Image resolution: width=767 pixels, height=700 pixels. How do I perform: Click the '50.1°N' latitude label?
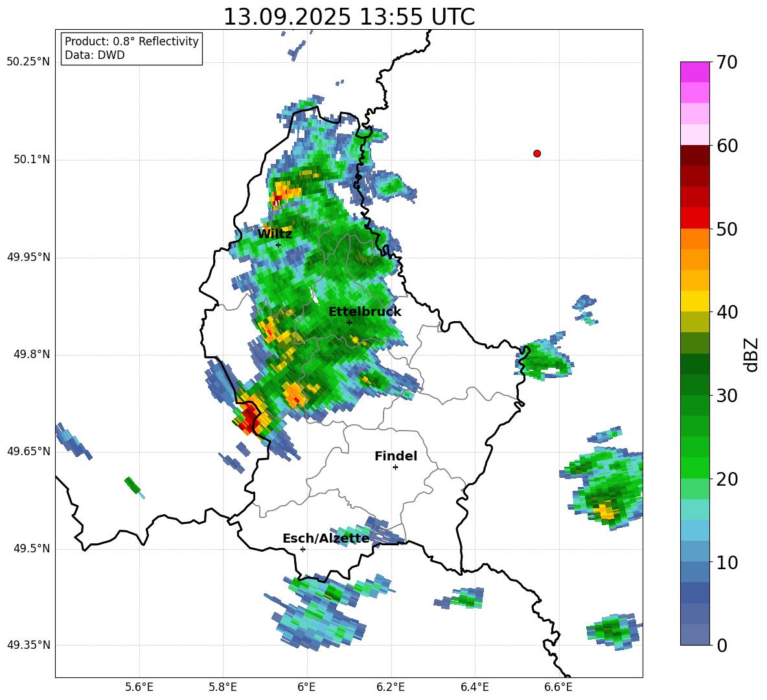coord(31,159)
